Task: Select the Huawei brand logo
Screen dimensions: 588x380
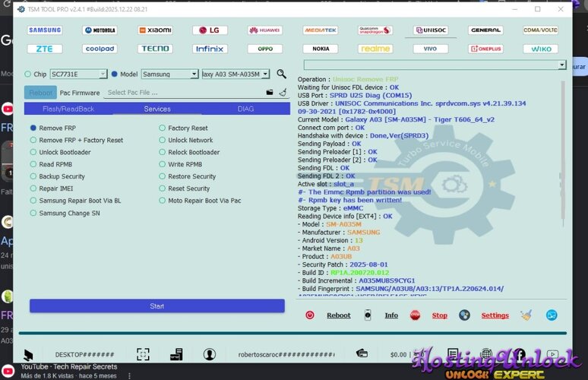Action: [264, 30]
